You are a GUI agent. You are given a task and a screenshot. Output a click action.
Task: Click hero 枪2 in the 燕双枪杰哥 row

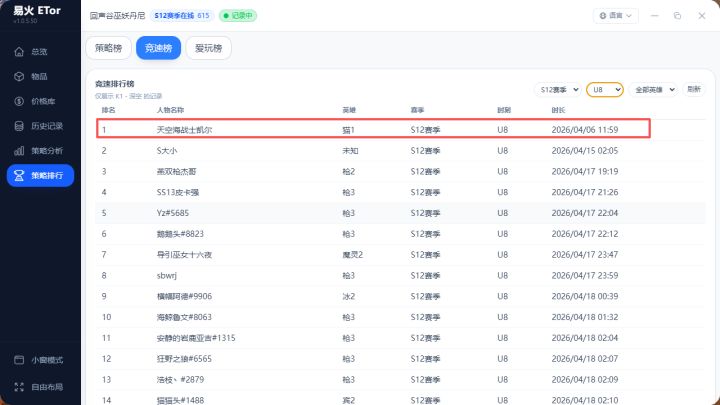[349, 171]
